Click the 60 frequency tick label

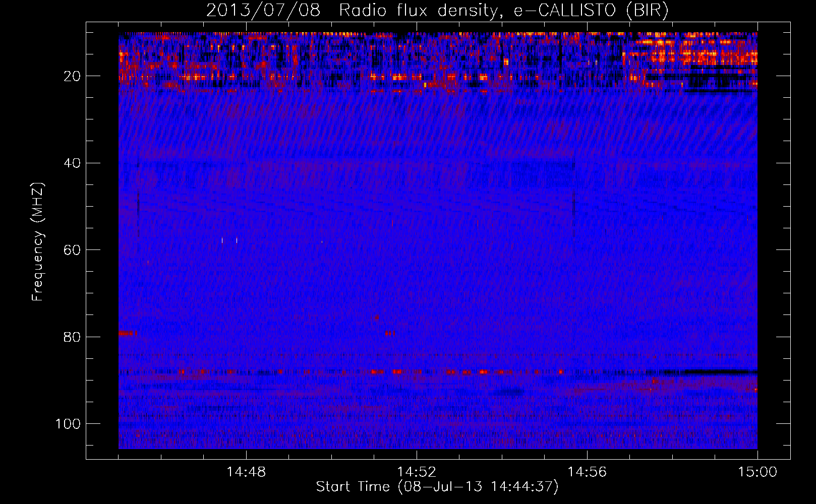tap(73, 250)
